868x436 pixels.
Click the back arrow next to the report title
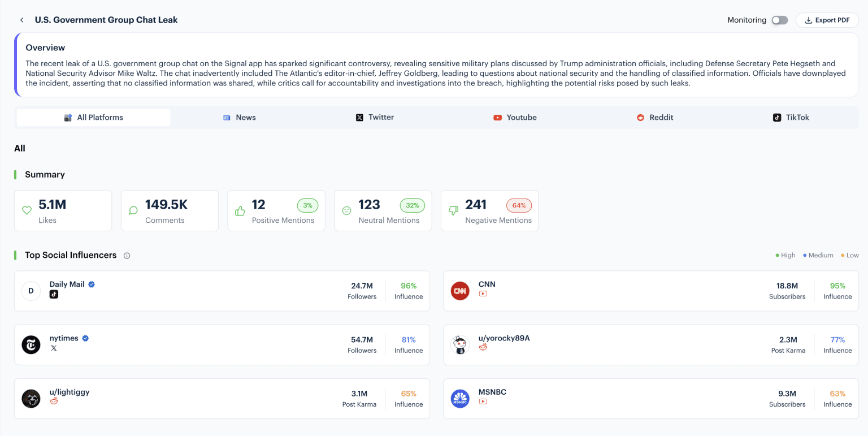[21, 19]
